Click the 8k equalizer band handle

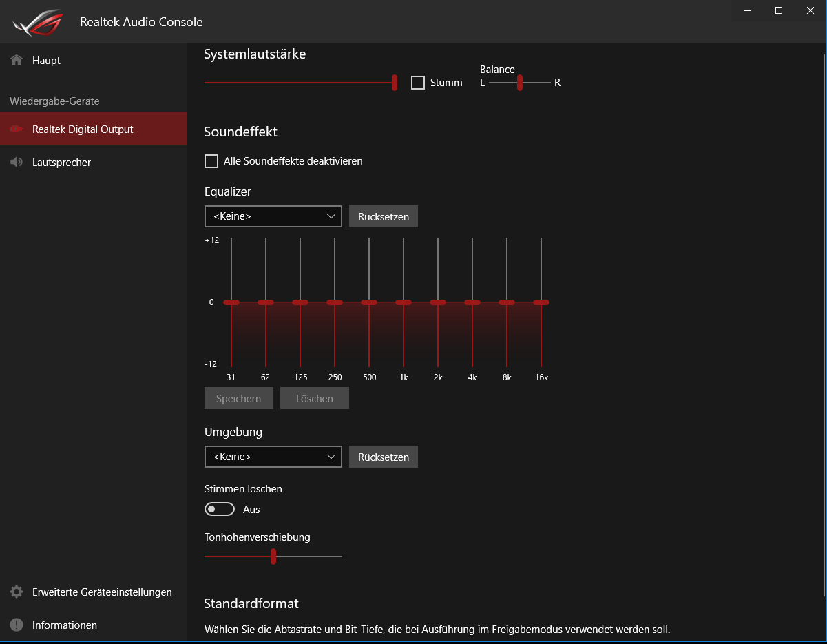pos(507,302)
